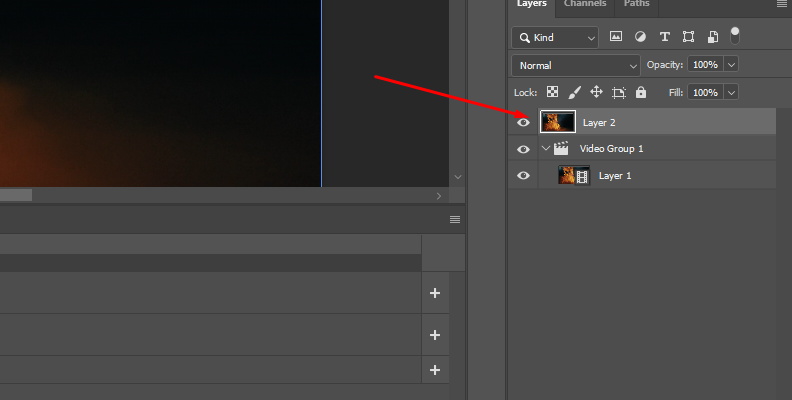Image resolution: width=792 pixels, height=400 pixels.
Task: Toggle visibility of Video Group 1
Action: coord(523,149)
